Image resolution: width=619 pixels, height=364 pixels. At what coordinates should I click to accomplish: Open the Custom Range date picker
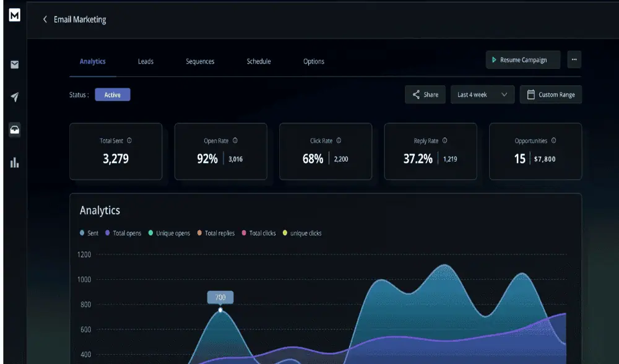point(550,95)
